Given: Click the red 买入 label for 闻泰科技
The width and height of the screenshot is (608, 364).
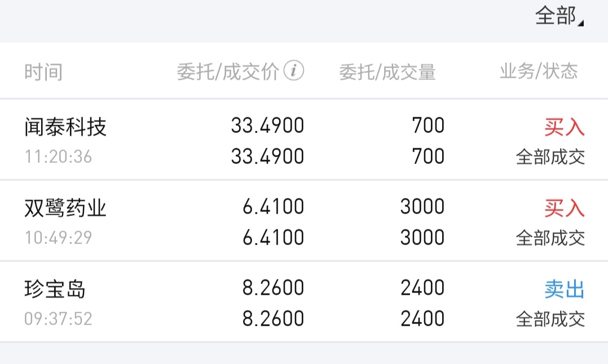Looking at the screenshot, I should [564, 127].
